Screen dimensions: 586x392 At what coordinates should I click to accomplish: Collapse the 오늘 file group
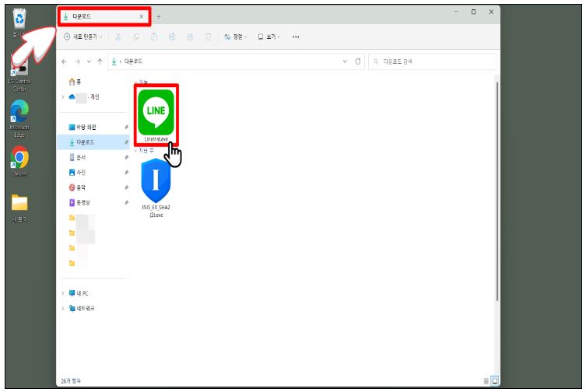pos(135,82)
